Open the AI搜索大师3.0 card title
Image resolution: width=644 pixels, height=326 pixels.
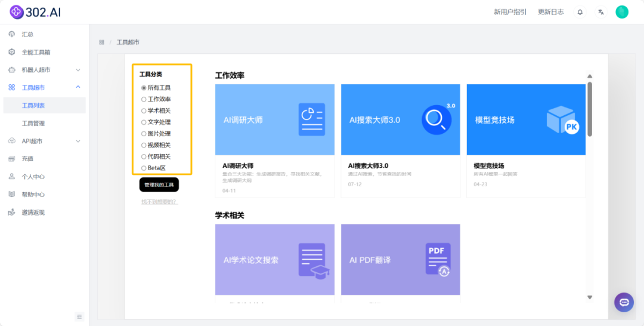coord(368,165)
